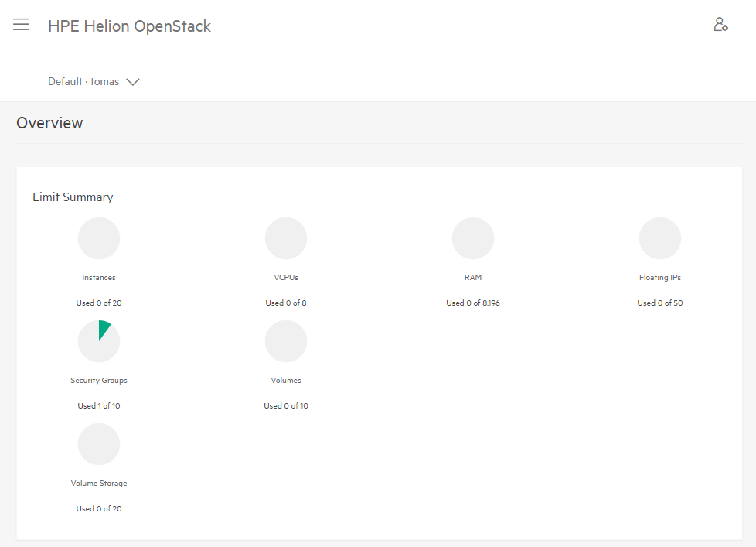Click the project selector chevron arrow
756x547 pixels.
pyautogui.click(x=133, y=82)
